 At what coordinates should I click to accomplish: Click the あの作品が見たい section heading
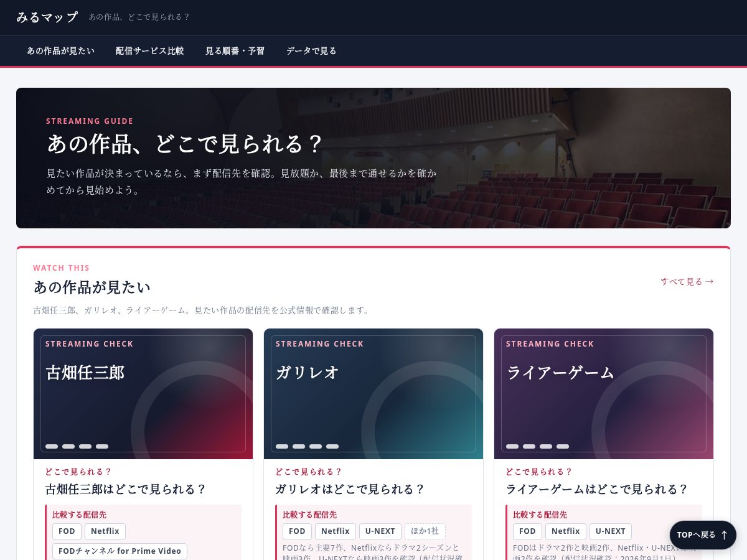tap(92, 287)
